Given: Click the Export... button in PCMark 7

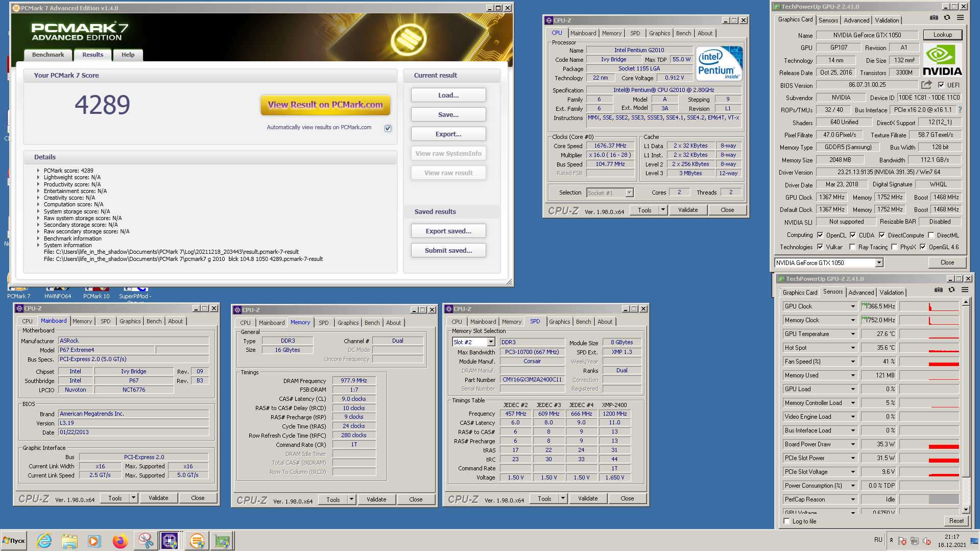Looking at the screenshot, I should (x=448, y=134).
